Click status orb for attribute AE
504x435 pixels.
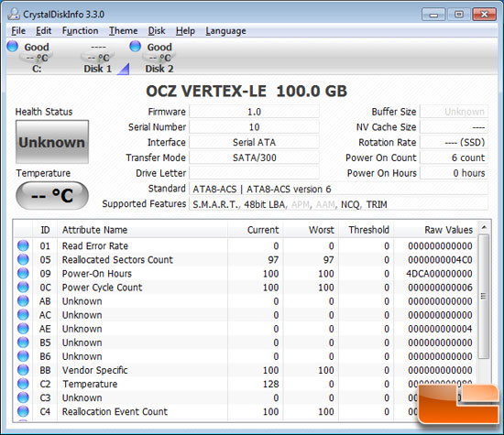point(23,329)
